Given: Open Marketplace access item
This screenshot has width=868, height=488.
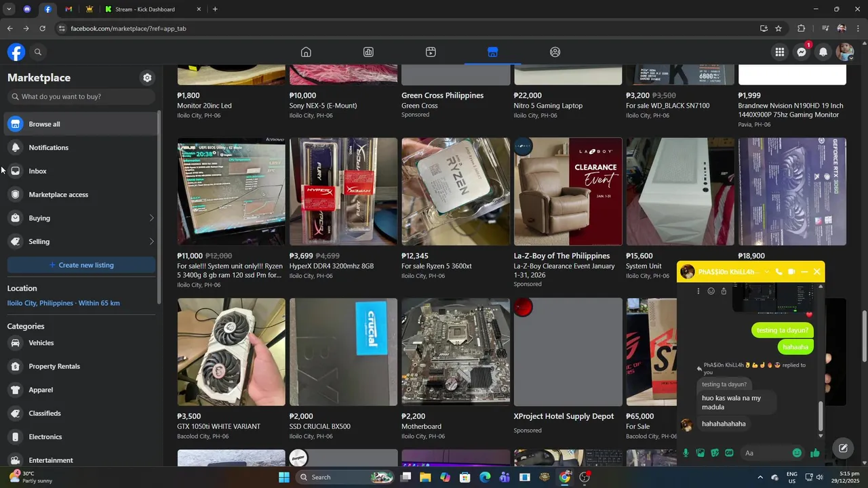Looking at the screenshot, I should coord(81,195).
